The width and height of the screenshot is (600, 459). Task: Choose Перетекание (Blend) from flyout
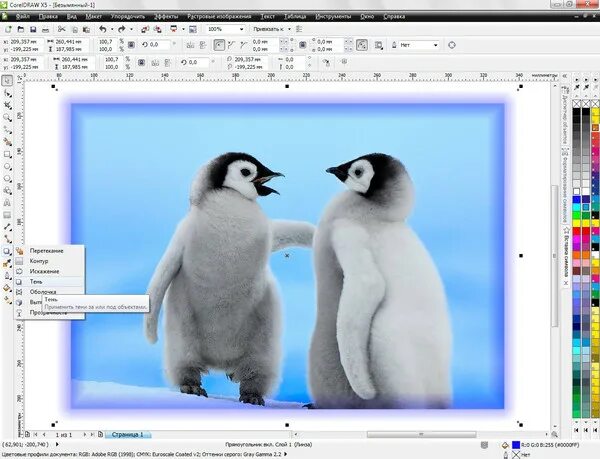pos(49,251)
